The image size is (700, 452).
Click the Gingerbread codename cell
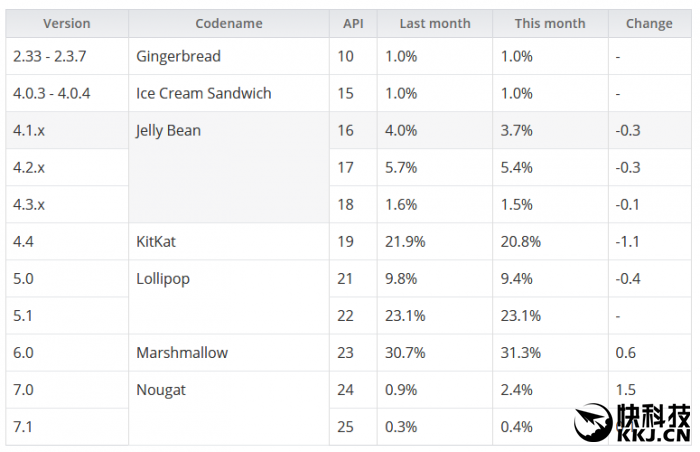point(178,56)
